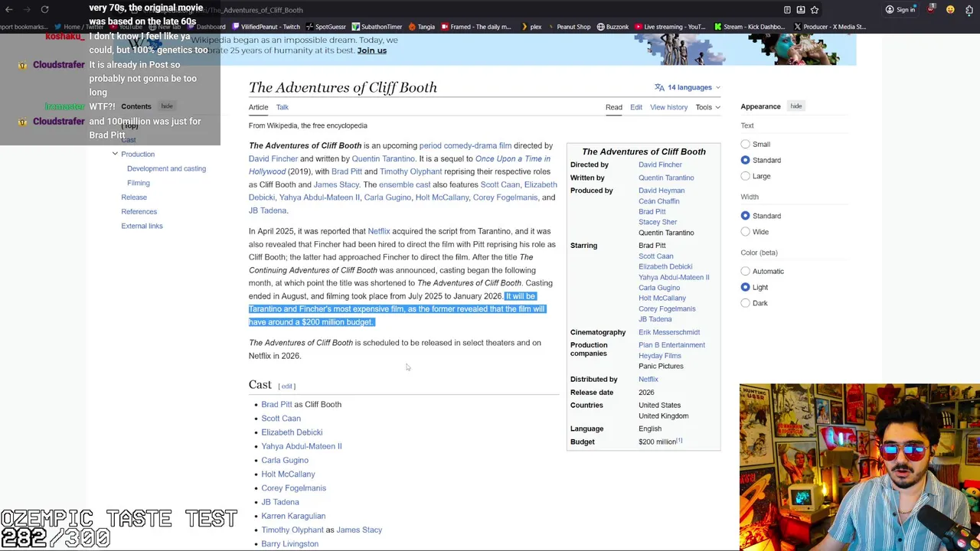The width and height of the screenshot is (980, 551).
Task: Switch to the Article tab
Action: pos(258,107)
